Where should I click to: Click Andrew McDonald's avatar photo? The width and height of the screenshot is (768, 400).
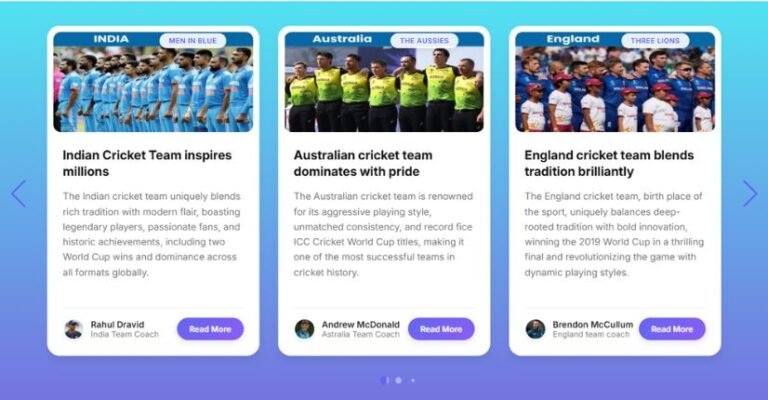tap(304, 329)
